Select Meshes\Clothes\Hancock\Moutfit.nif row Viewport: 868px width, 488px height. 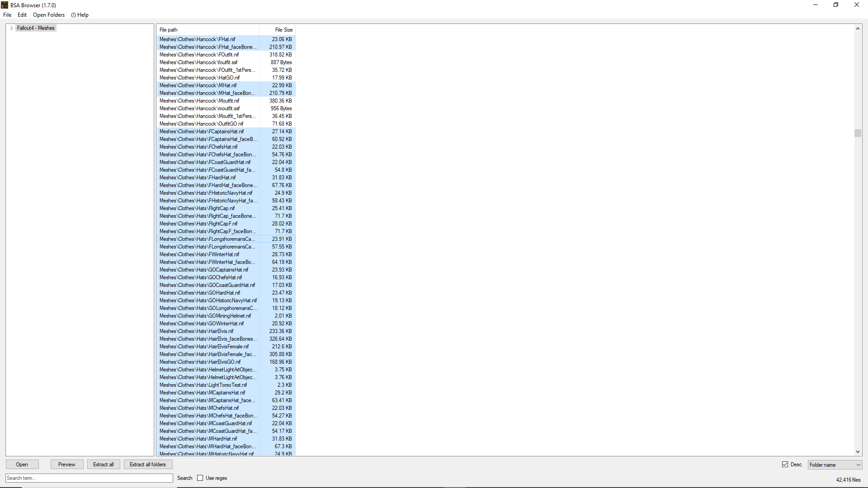(x=226, y=101)
